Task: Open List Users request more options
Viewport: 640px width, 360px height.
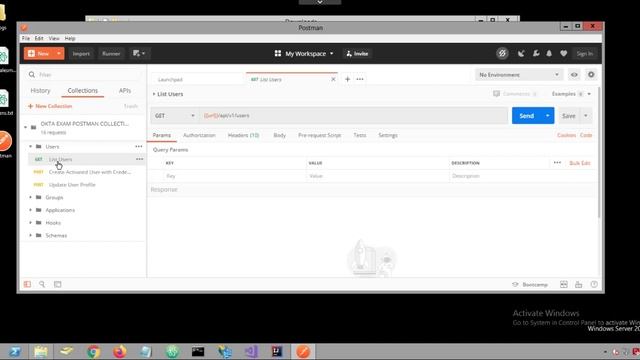Action: coord(140,159)
